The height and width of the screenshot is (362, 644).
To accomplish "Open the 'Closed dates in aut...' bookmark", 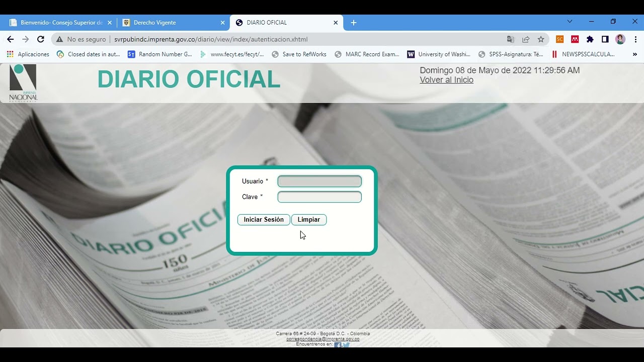I will point(89,54).
